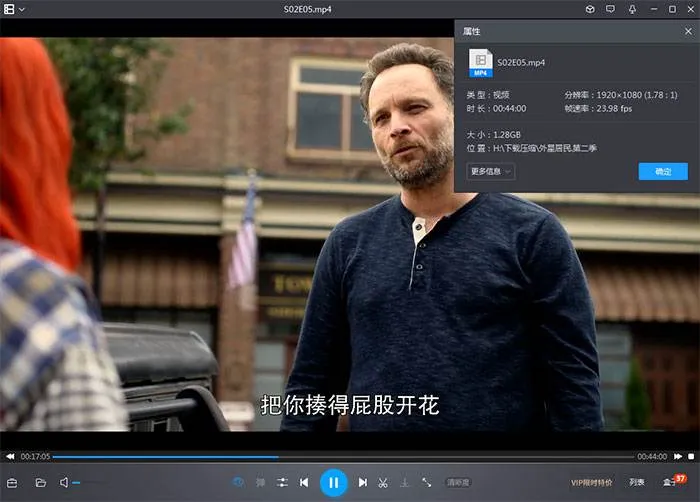The width and height of the screenshot is (700, 502).
Task: Pause the video with blue button
Action: (x=333, y=483)
